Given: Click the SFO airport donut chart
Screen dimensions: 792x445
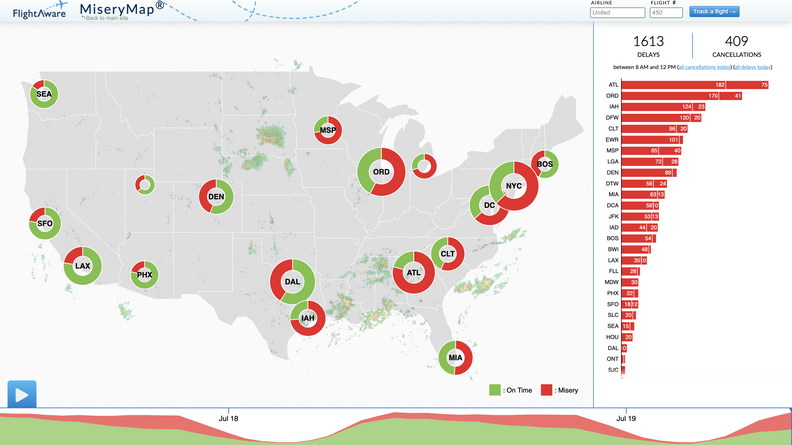Looking at the screenshot, I should pyautogui.click(x=45, y=223).
